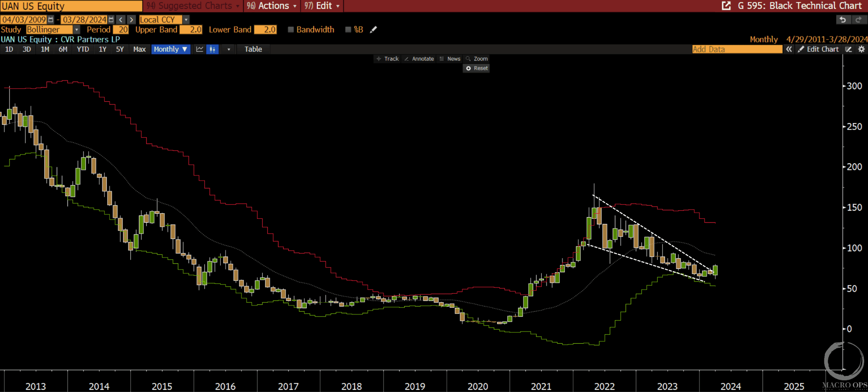The height and width of the screenshot is (392, 868).
Task: Select the 6M range tab
Action: click(63, 49)
